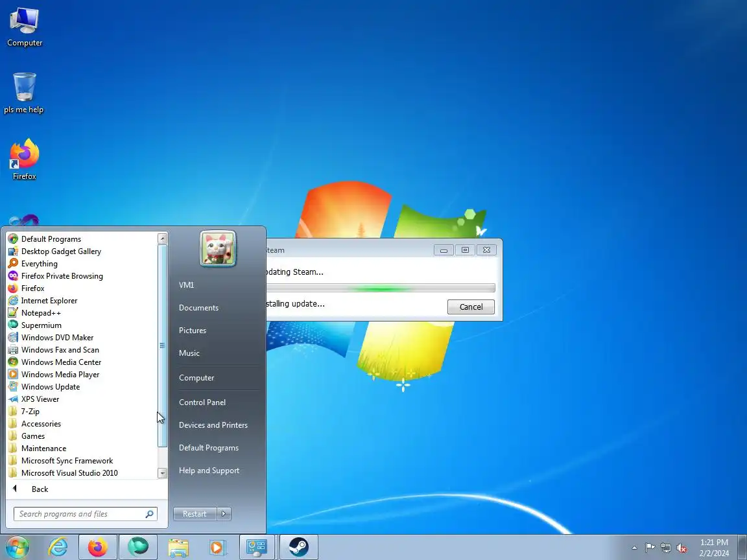Open Default Programs in the right pane
The height and width of the screenshot is (560, 747).
point(209,448)
